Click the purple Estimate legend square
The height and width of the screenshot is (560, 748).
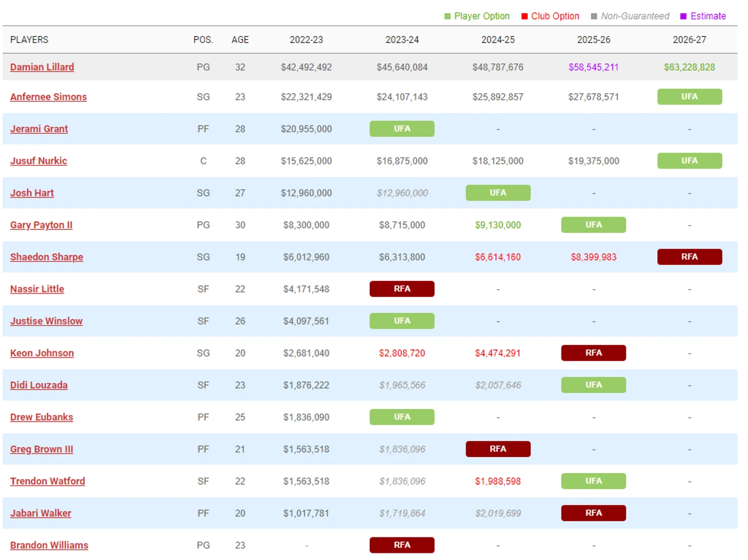pos(683,16)
